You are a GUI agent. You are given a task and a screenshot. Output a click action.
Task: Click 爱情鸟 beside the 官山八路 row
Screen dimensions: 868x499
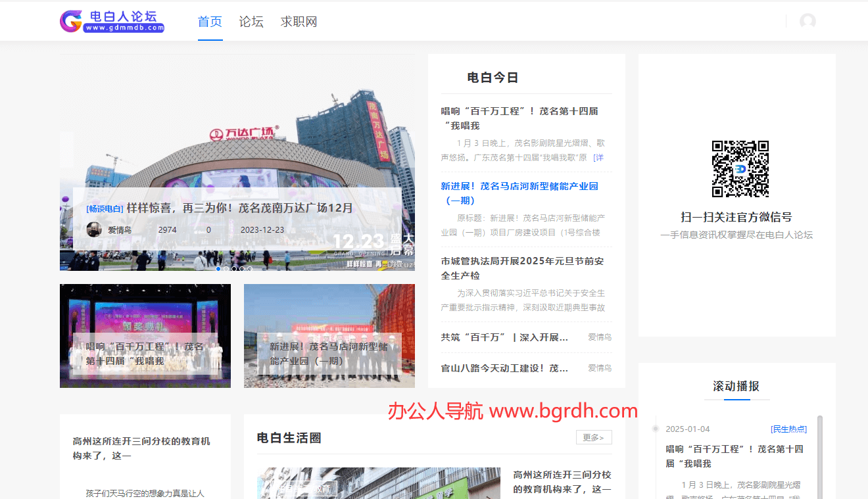coord(600,368)
